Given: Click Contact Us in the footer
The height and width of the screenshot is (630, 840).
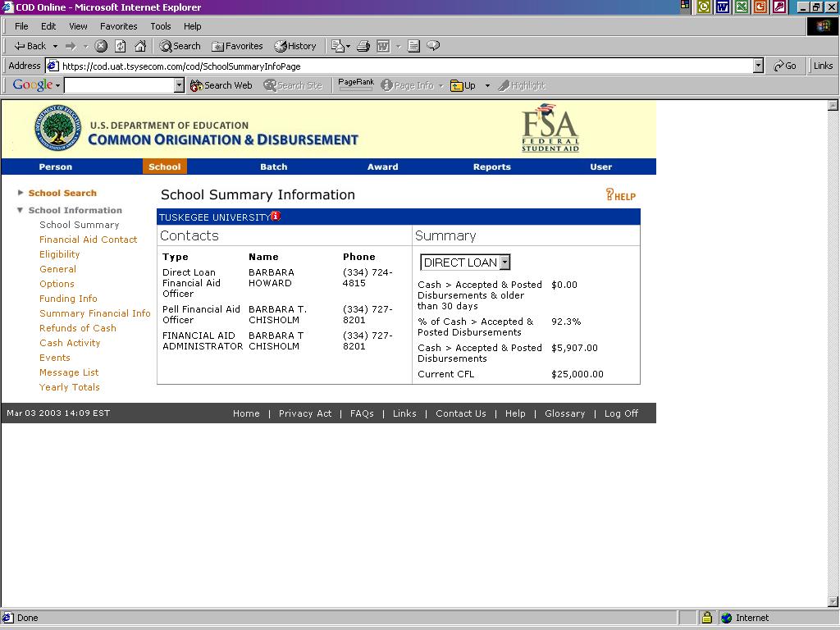Looking at the screenshot, I should [x=461, y=413].
